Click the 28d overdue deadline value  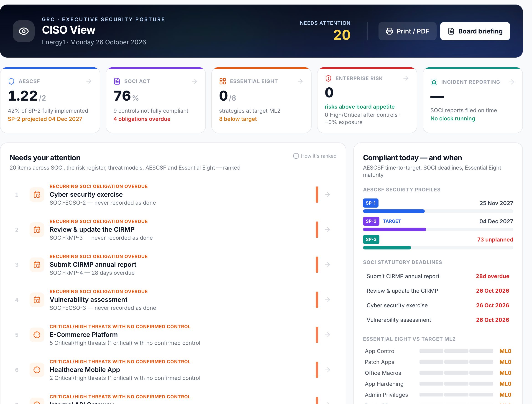coord(493,276)
